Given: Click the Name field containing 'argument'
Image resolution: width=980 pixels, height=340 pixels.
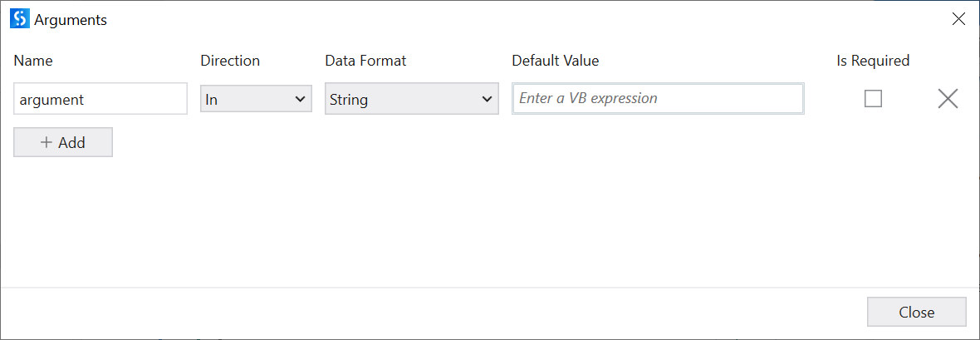Looking at the screenshot, I should pyautogui.click(x=100, y=99).
